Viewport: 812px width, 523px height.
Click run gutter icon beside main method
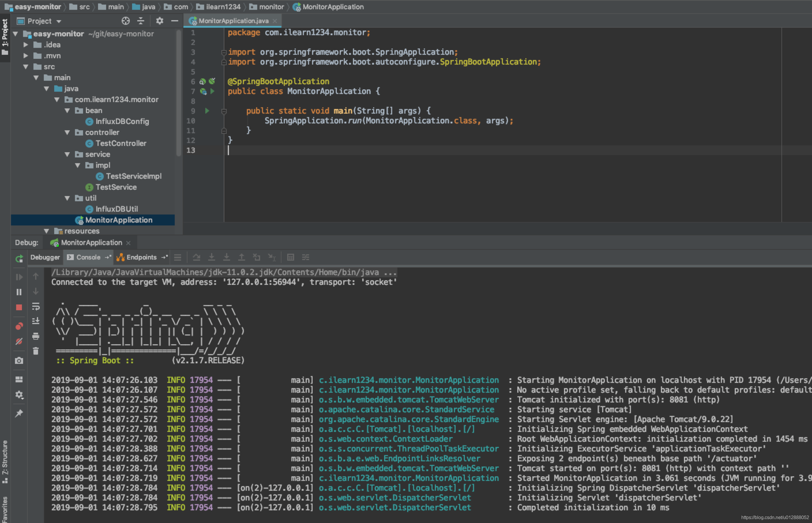click(207, 111)
